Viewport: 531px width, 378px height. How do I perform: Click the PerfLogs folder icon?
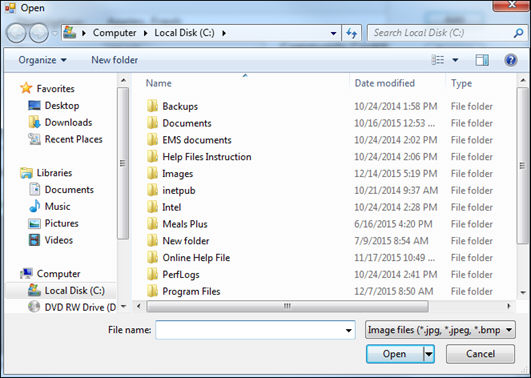tap(152, 274)
